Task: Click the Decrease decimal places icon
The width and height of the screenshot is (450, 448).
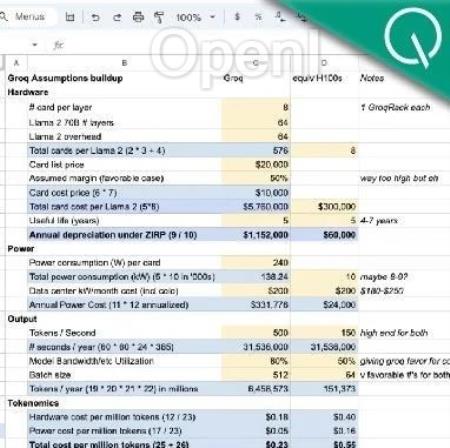Action: [280, 17]
